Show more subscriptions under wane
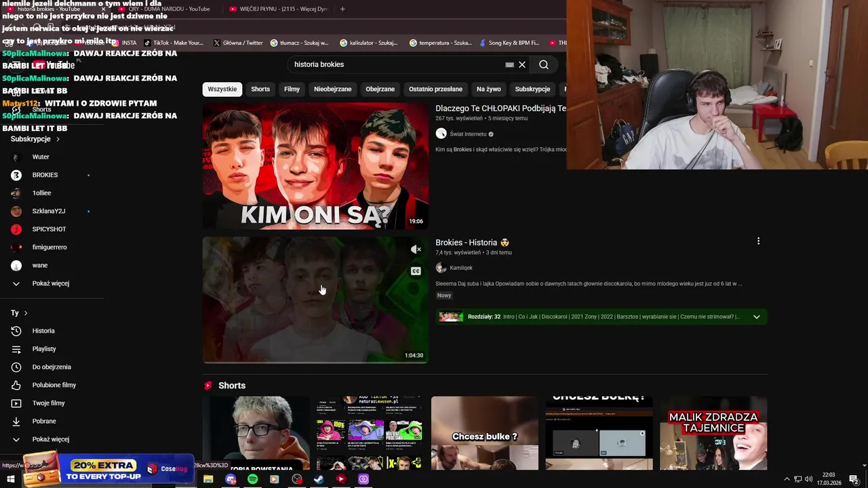This screenshot has height=488, width=868. point(51,283)
